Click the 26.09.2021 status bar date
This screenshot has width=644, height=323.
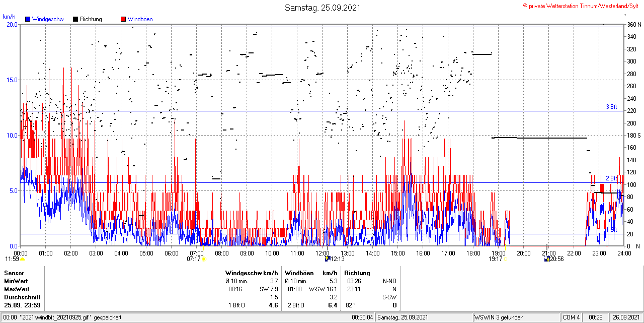[x=625, y=317]
